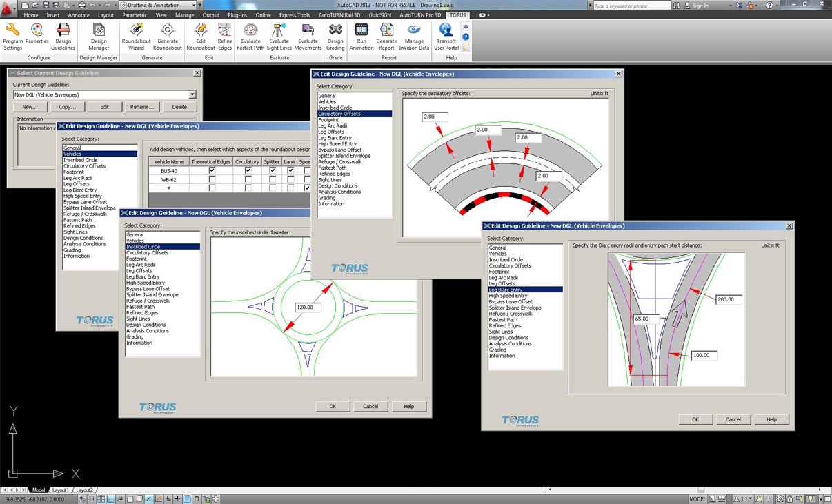Viewport: 832px width, 504px height.
Task: Select the Evaluate Sight Lines tool
Action: [279, 31]
